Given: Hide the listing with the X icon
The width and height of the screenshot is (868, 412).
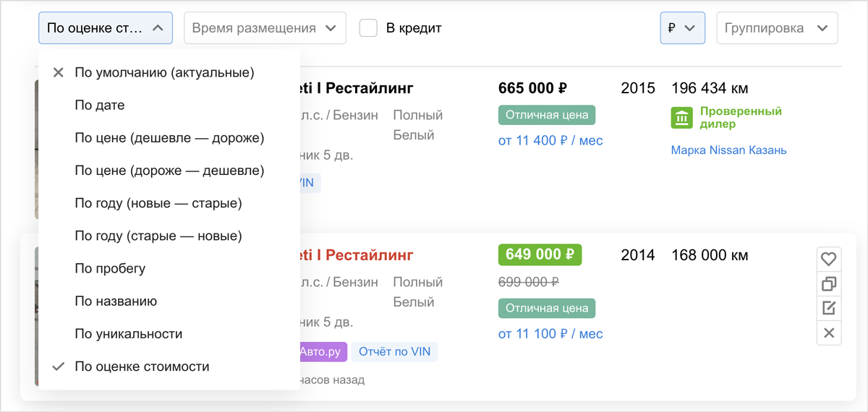Looking at the screenshot, I should click(x=829, y=333).
